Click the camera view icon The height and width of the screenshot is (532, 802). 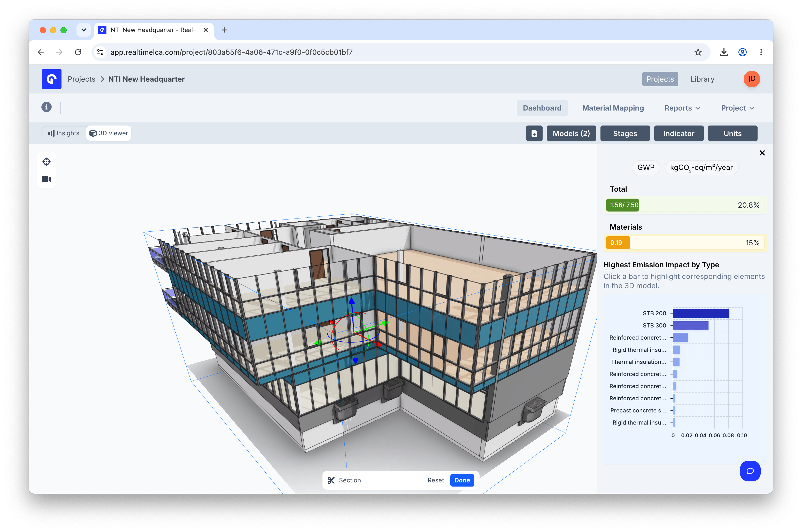(47, 179)
